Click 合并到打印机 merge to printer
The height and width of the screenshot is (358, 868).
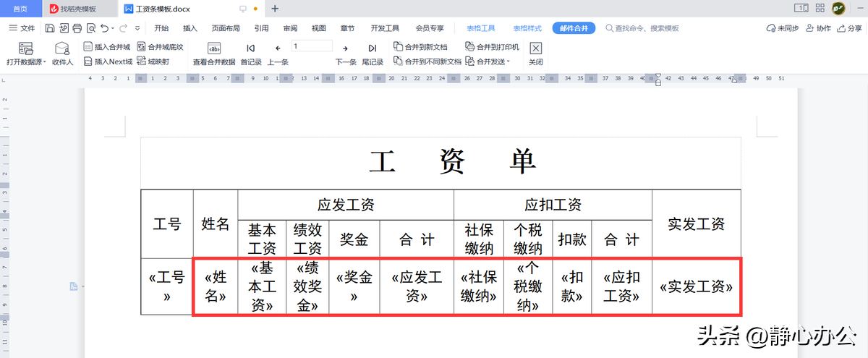coord(492,46)
